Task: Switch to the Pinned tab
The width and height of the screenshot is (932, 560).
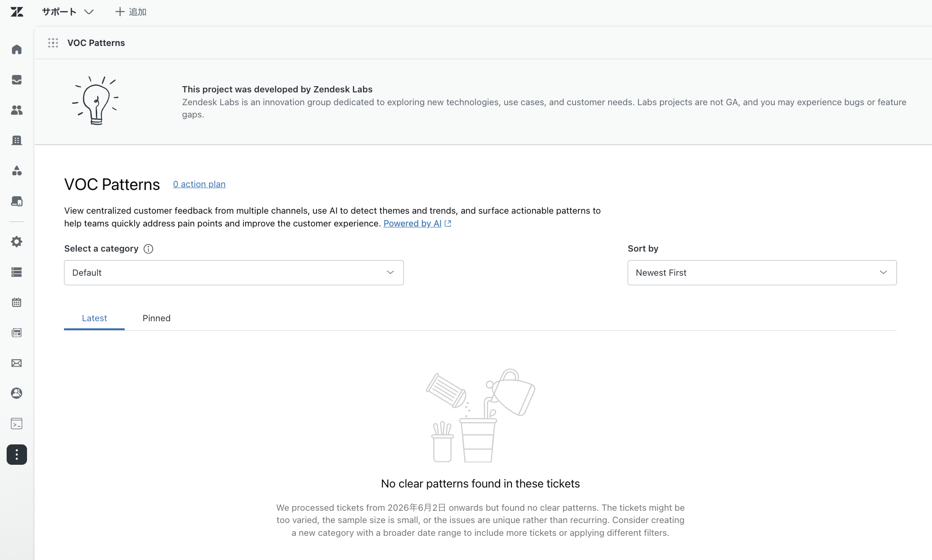Action: (156, 318)
